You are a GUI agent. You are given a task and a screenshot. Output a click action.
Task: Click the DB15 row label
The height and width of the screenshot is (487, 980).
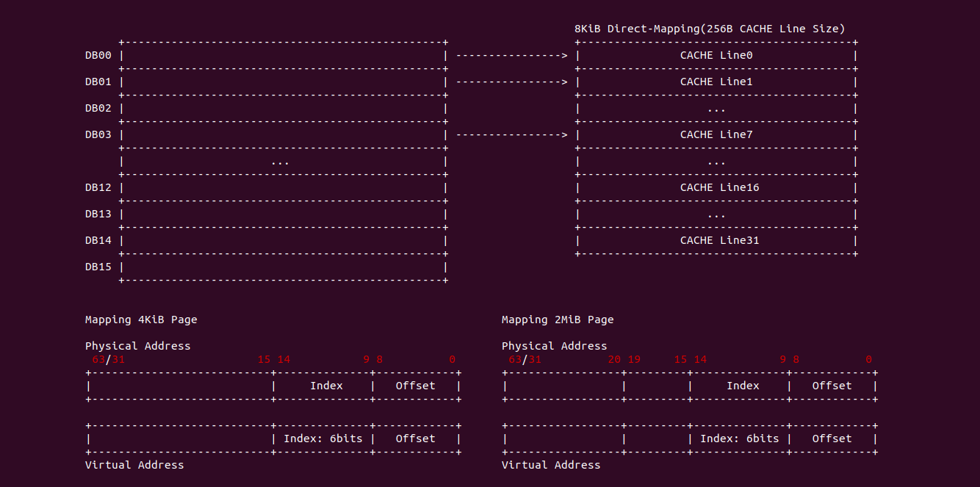pyautogui.click(x=98, y=267)
